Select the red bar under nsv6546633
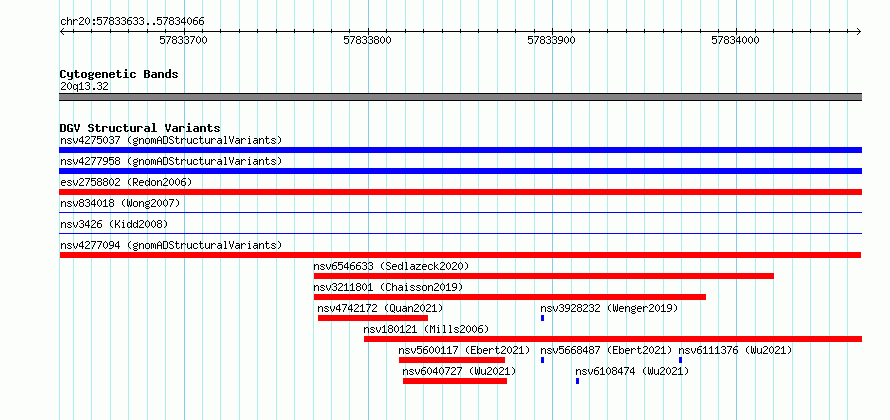 pyautogui.click(x=544, y=276)
